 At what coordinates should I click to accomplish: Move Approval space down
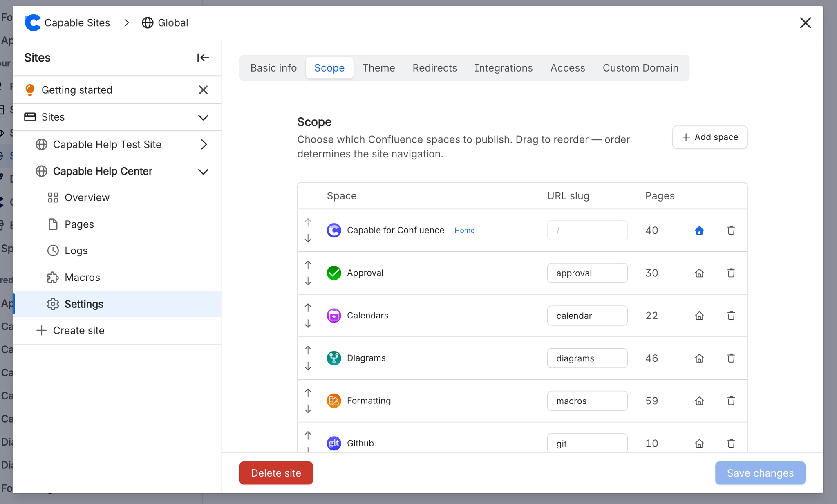pos(308,281)
